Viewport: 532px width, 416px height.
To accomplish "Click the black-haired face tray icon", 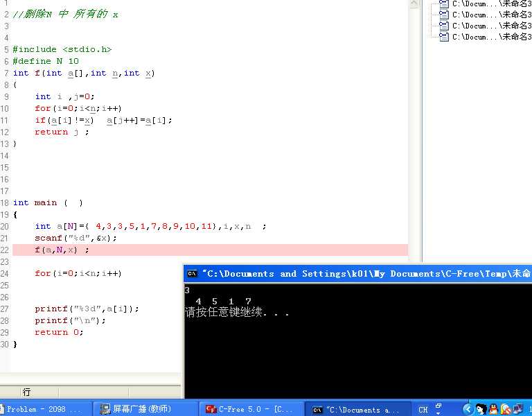I will [481, 409].
